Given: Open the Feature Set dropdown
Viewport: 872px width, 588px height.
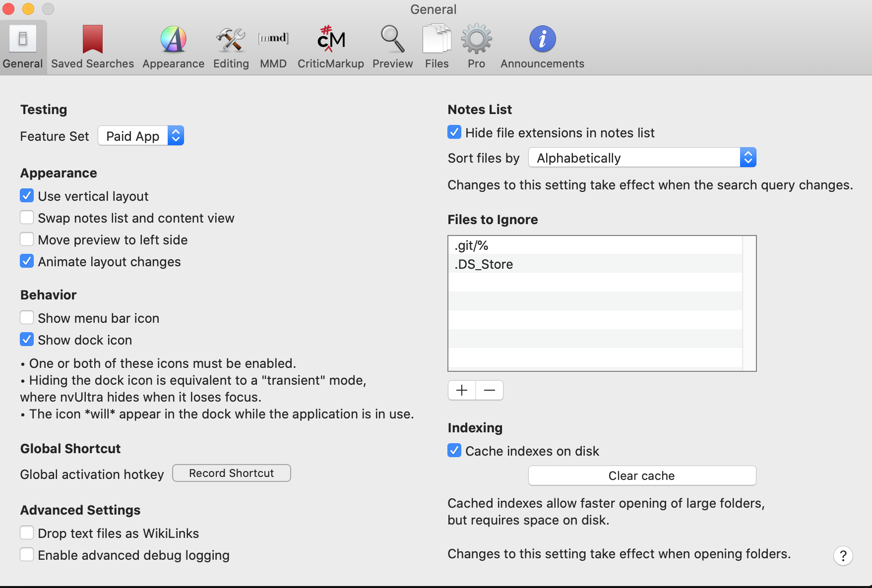Looking at the screenshot, I should coord(141,136).
